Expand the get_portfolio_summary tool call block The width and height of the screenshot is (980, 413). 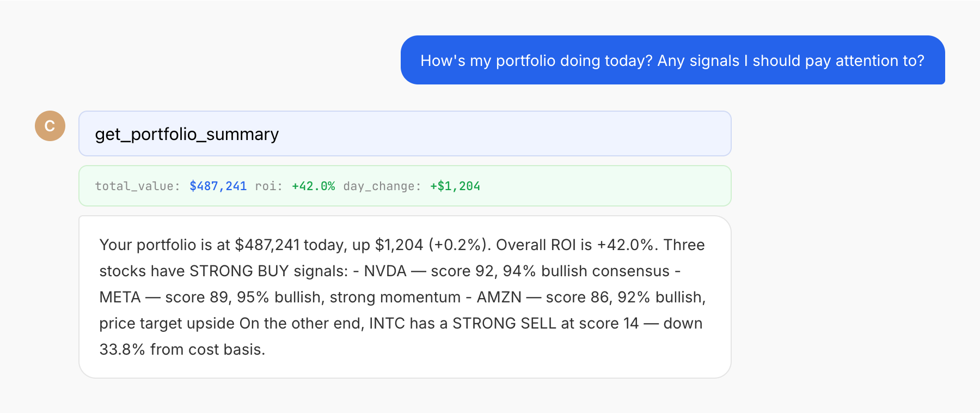(x=405, y=134)
